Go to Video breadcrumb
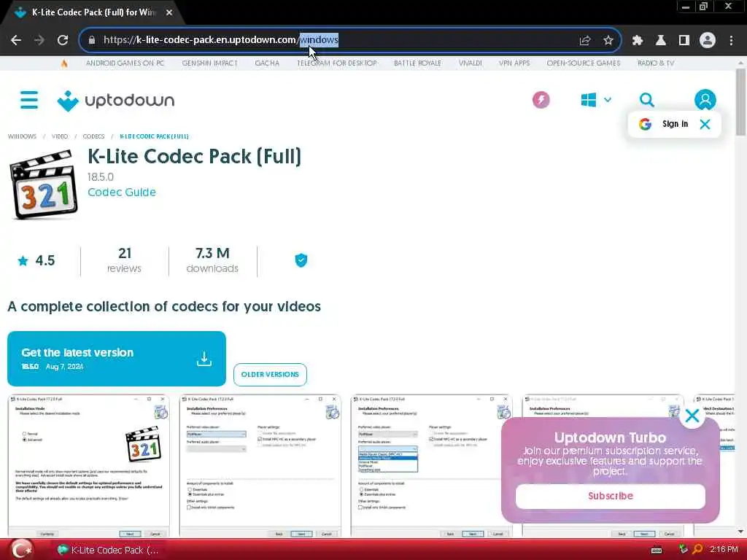The image size is (747, 560). point(60,136)
